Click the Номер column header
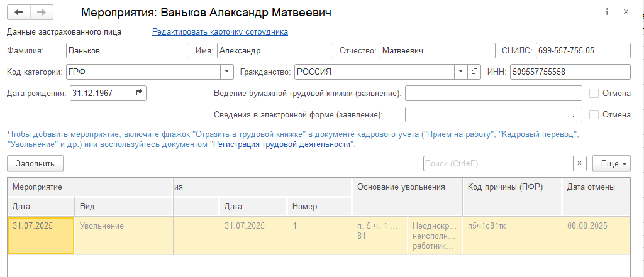 [319, 207]
